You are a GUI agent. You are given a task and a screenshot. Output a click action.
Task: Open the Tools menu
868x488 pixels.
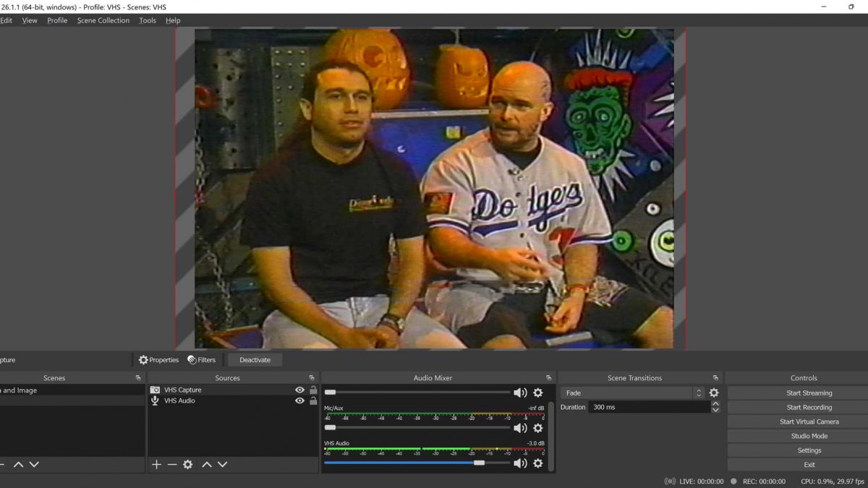coord(148,20)
